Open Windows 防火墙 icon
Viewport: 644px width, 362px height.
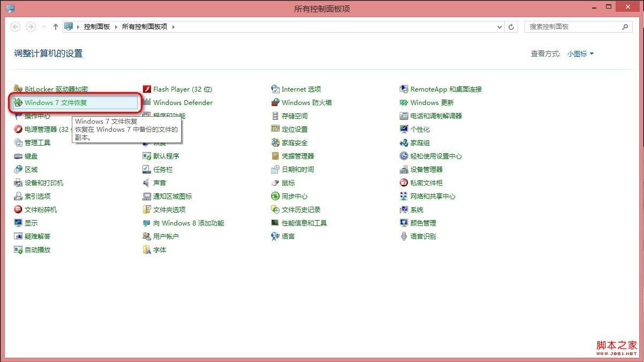click(275, 103)
